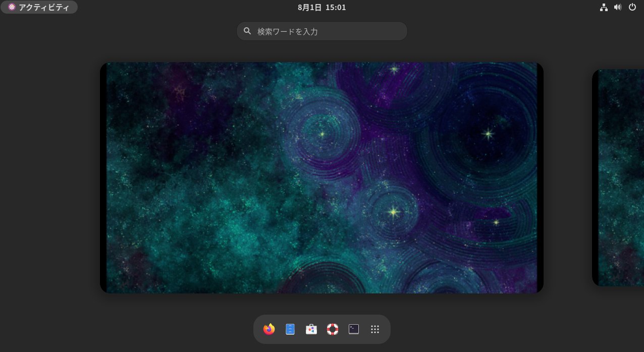Focus the 検索ワードを入力 search field
Image resolution: width=644 pixels, height=352 pixels.
click(x=322, y=31)
